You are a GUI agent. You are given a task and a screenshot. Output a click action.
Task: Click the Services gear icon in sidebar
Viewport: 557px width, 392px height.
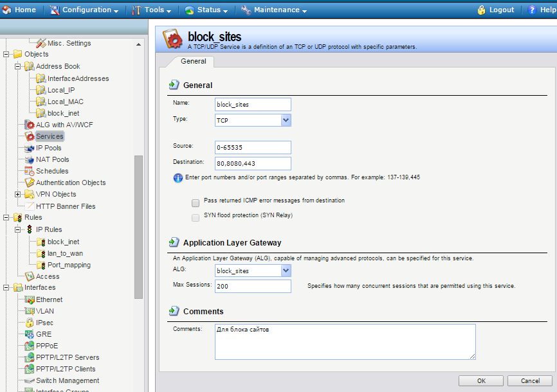(30, 136)
